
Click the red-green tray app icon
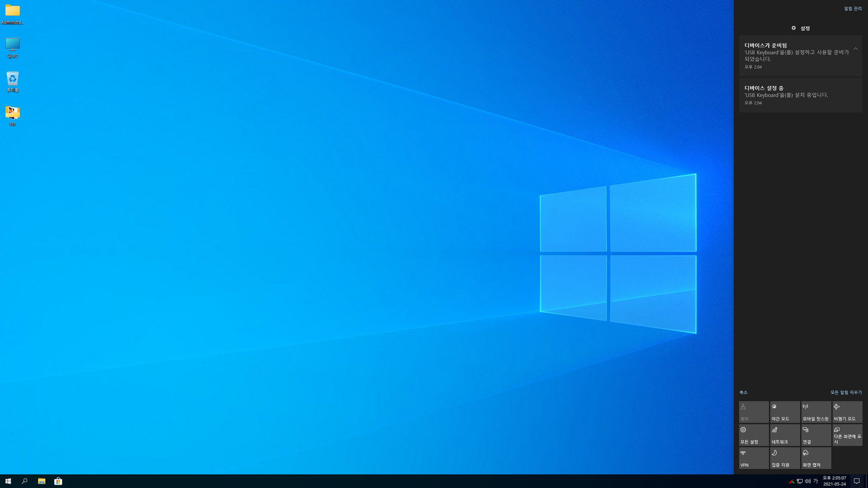(x=791, y=481)
